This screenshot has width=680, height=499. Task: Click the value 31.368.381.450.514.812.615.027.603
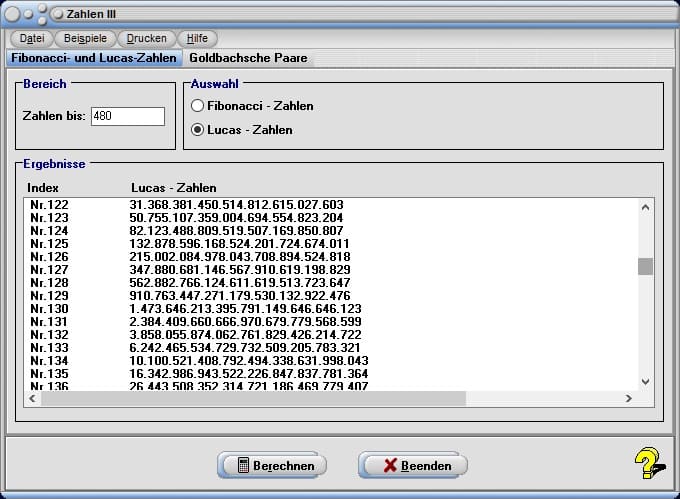[236, 205]
